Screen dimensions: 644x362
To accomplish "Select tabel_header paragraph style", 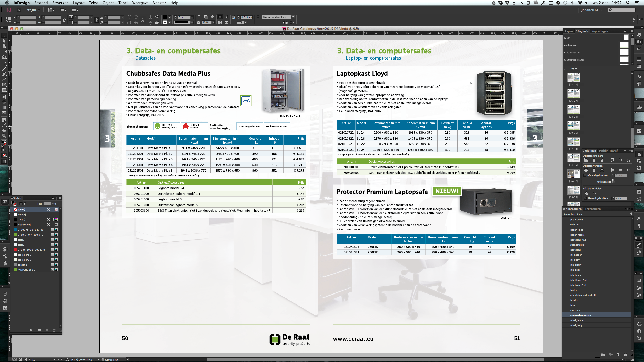I will coord(596,320).
